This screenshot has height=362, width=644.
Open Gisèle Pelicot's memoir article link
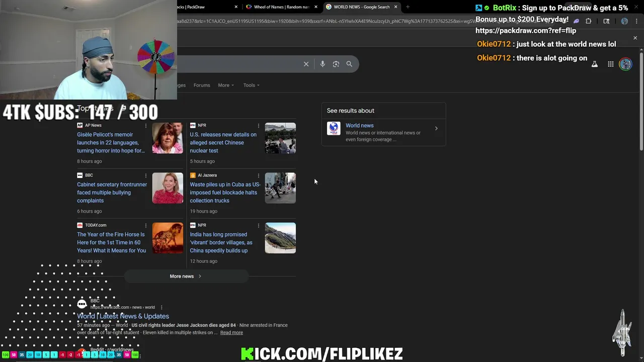111,142
